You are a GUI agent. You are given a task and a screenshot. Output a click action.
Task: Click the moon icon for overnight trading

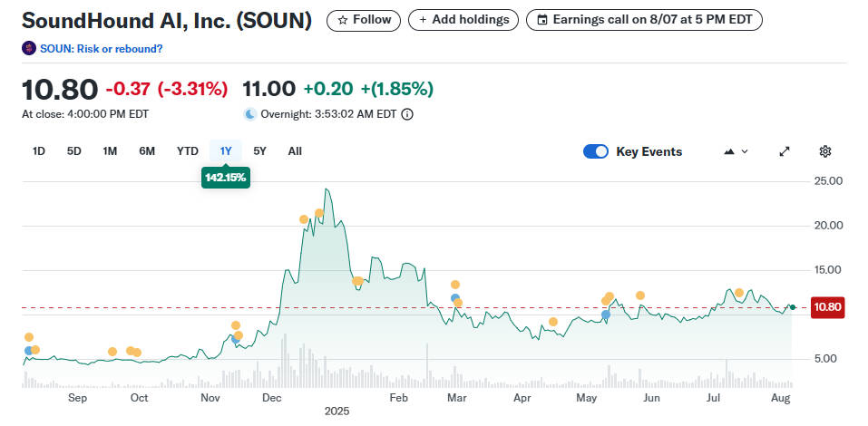click(x=250, y=114)
